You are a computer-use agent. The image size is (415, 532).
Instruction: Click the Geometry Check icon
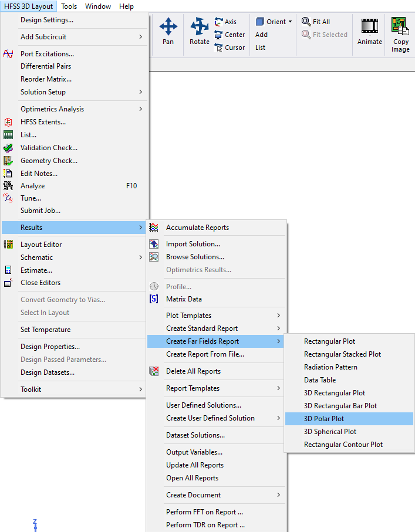click(x=8, y=161)
